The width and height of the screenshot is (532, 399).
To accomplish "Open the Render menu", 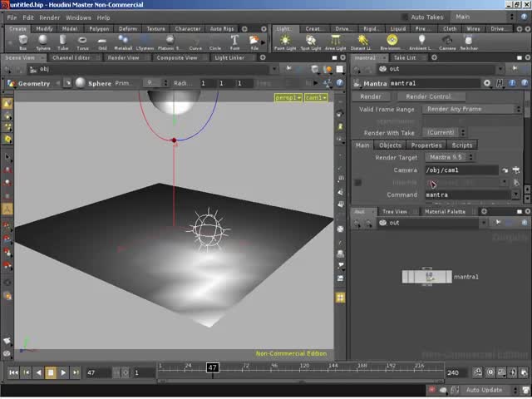I will click(x=50, y=17).
